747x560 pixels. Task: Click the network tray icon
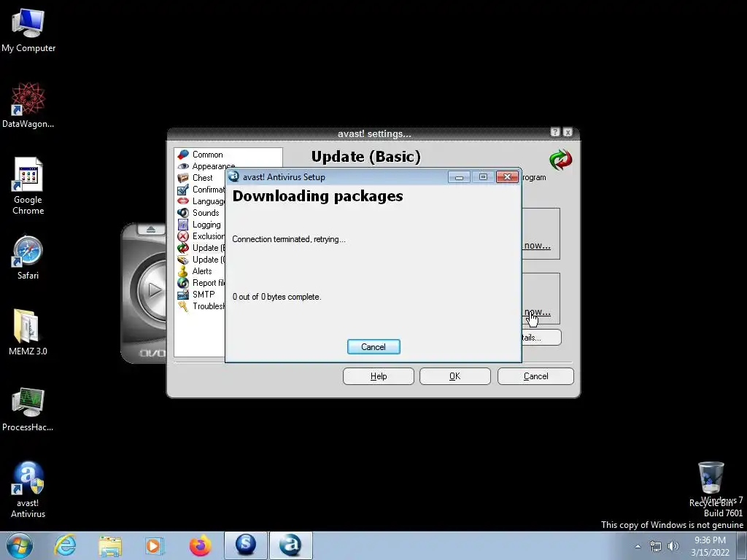pyautogui.click(x=656, y=546)
